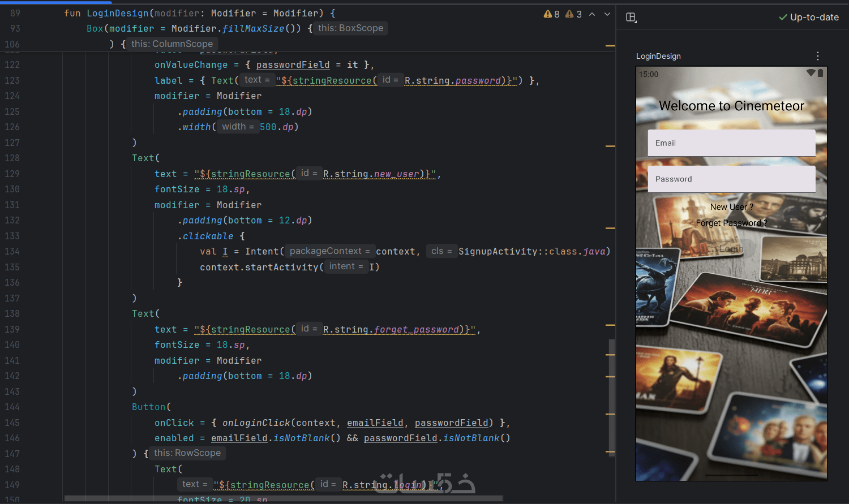Screen dimensions: 849x504
Task: Click gutter line number 89
Action: click(15, 13)
